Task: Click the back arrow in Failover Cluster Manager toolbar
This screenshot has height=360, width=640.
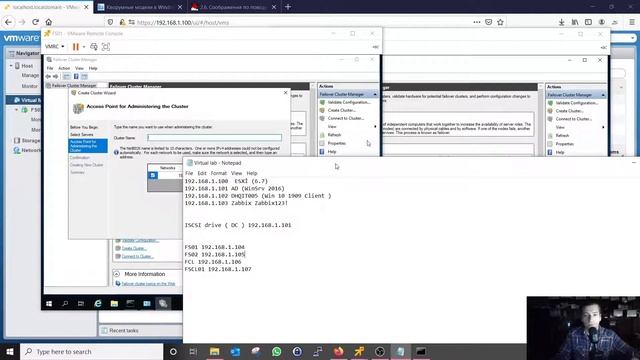Action: [48, 76]
